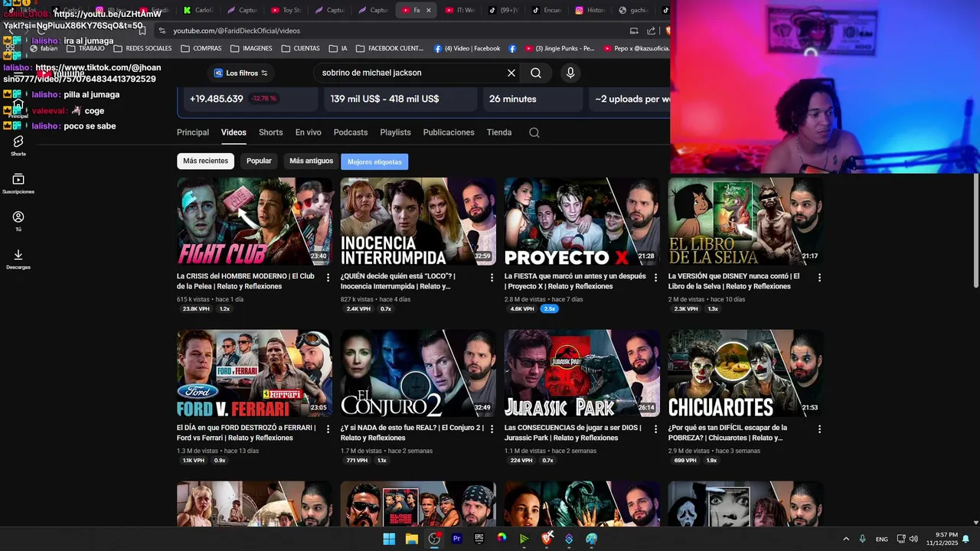The image size is (980, 551).
Task: Open the options menu for the Fight Club video
Action: point(328,278)
